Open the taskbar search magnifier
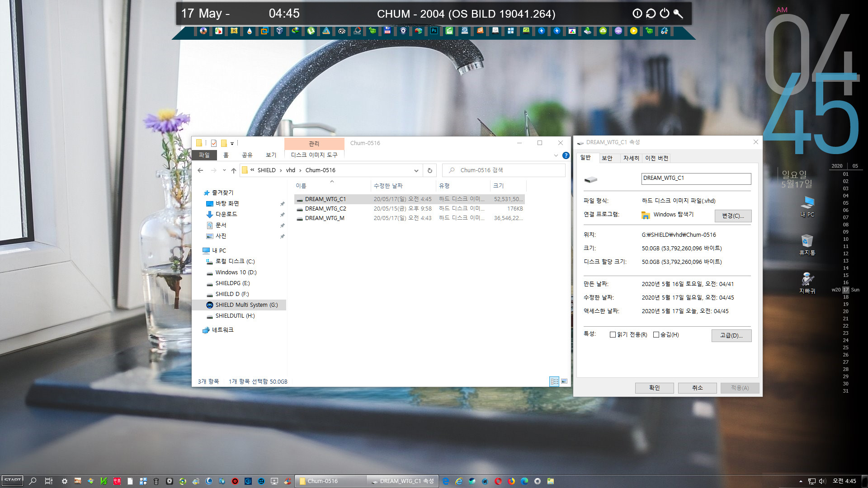The image size is (868, 488). click(33, 481)
